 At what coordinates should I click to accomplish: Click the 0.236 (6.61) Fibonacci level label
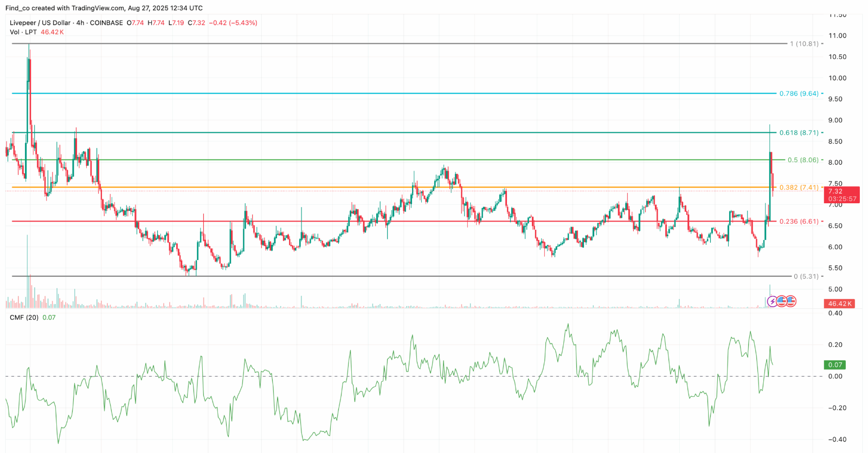click(x=799, y=222)
